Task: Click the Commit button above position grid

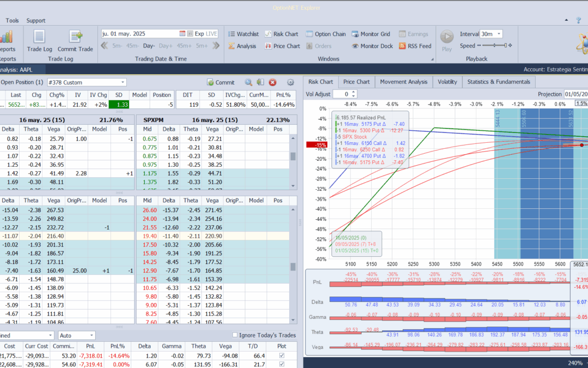Action: click(221, 82)
